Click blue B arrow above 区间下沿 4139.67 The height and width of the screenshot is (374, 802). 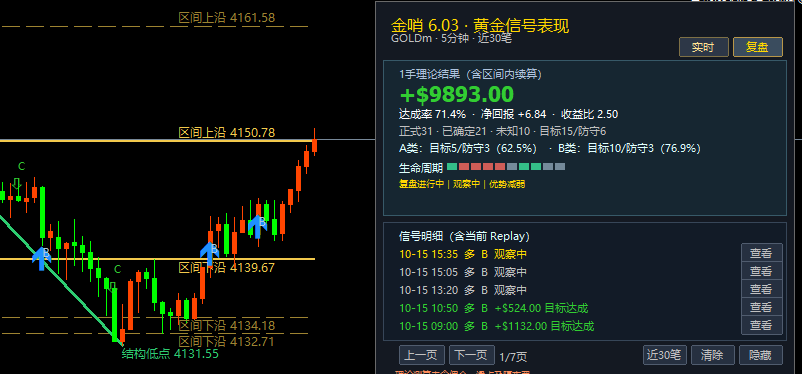tap(210, 254)
